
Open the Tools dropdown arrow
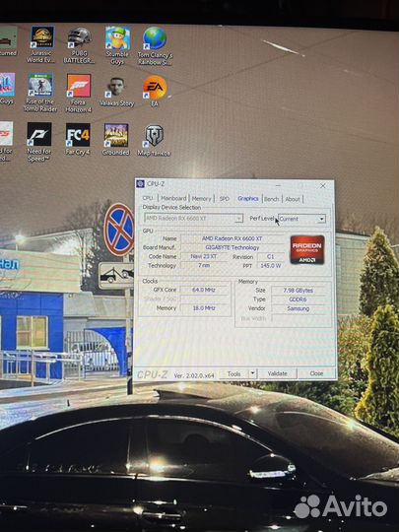pos(252,373)
